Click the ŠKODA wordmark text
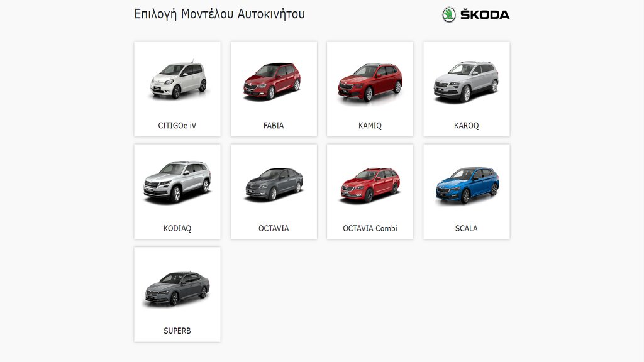The width and height of the screenshot is (644, 362). [x=485, y=15]
